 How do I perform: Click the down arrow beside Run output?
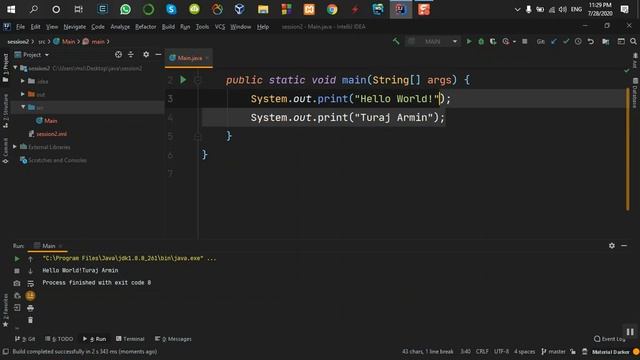[30, 271]
